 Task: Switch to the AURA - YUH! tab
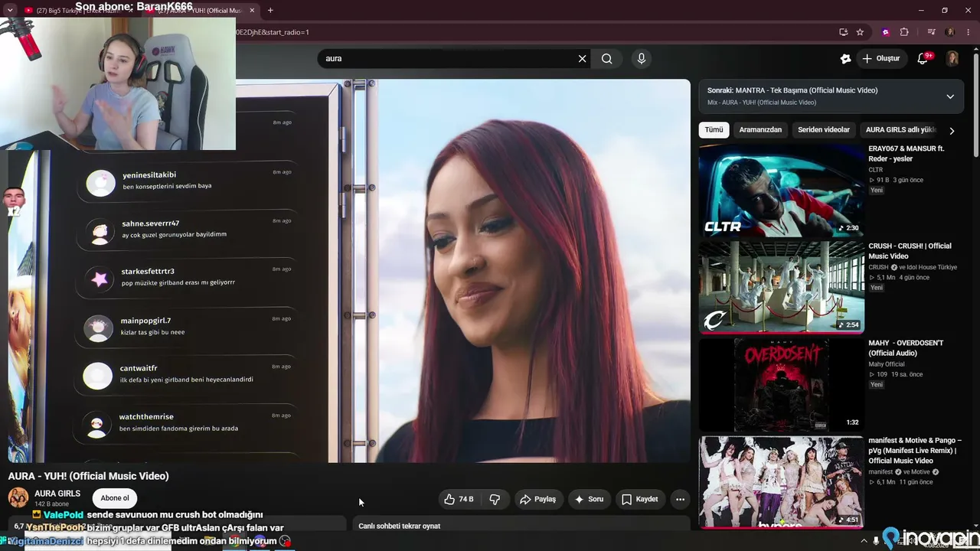pos(201,11)
